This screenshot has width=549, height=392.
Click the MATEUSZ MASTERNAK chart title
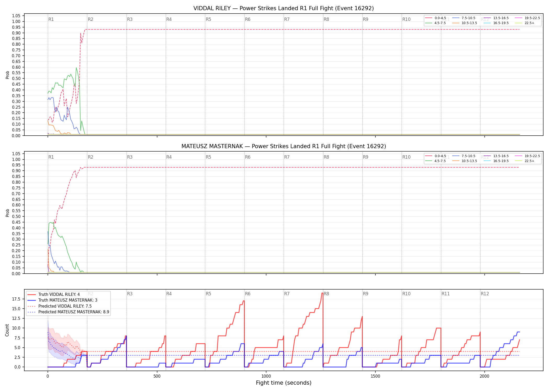(284, 146)
